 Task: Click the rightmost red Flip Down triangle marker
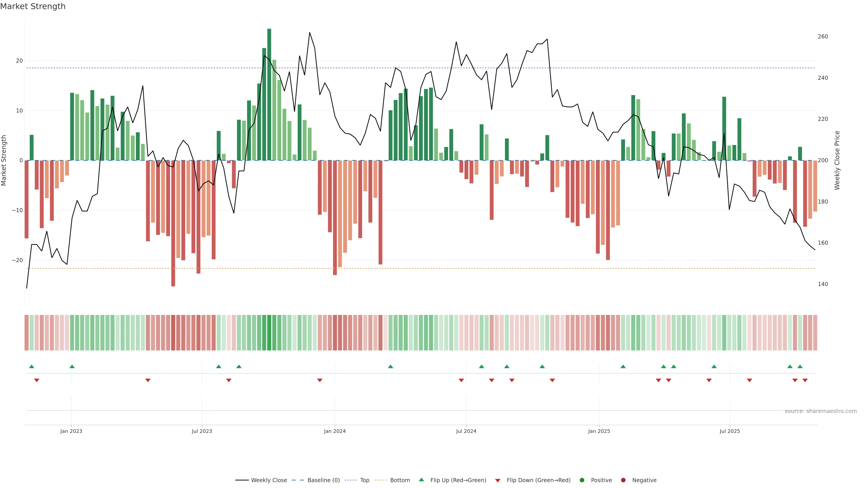[805, 380]
